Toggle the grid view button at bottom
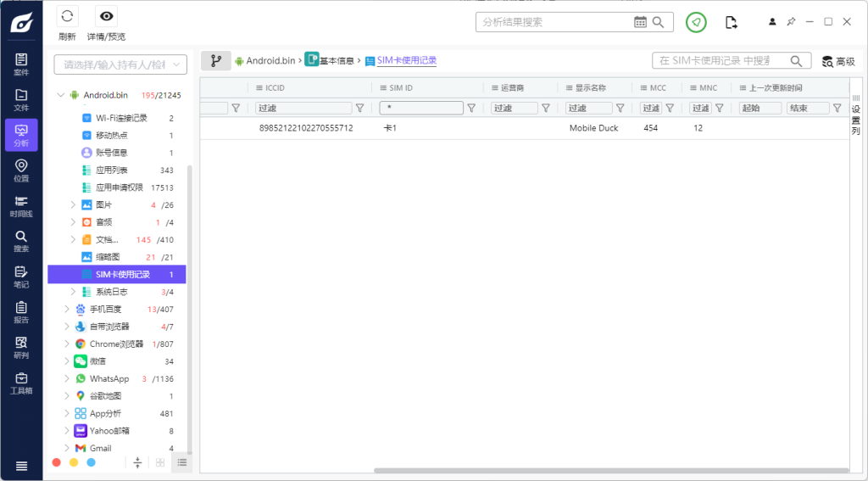 159,462
